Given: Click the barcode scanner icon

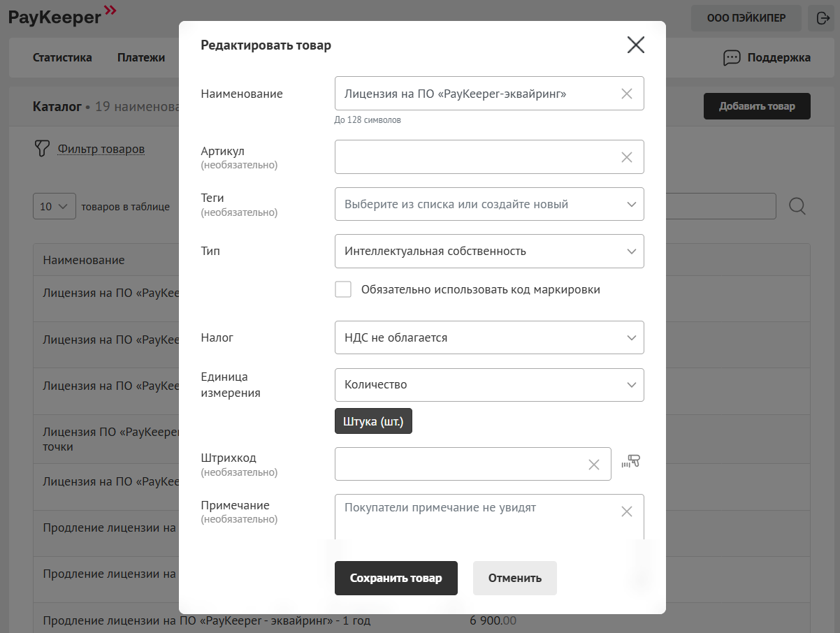Looking at the screenshot, I should (630, 461).
